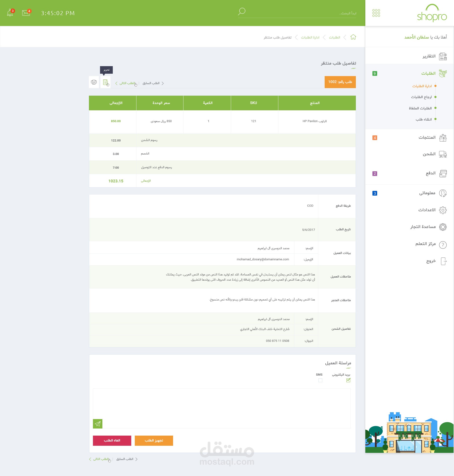Click the shopro logo
Viewport: 454px width, 476px height.
tap(432, 13)
